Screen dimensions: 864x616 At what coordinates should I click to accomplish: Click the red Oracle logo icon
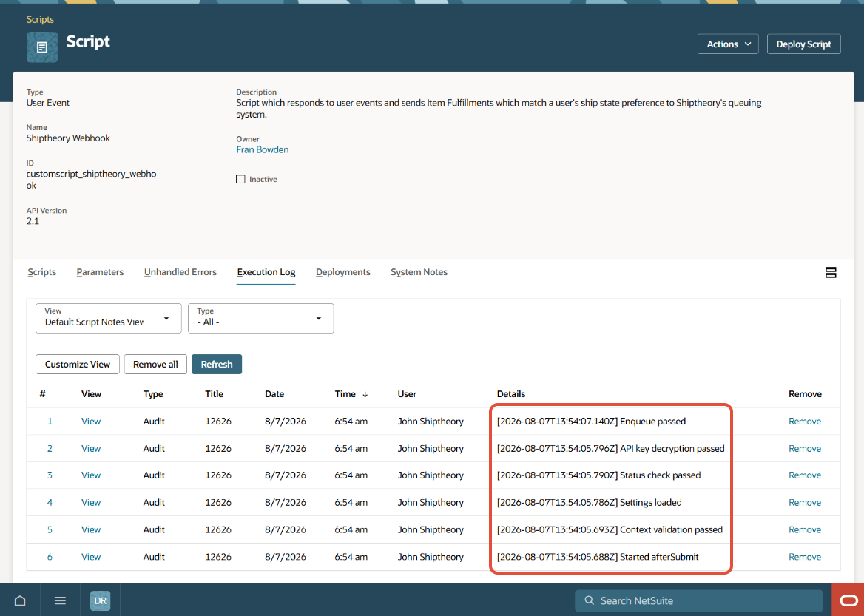[848, 600]
